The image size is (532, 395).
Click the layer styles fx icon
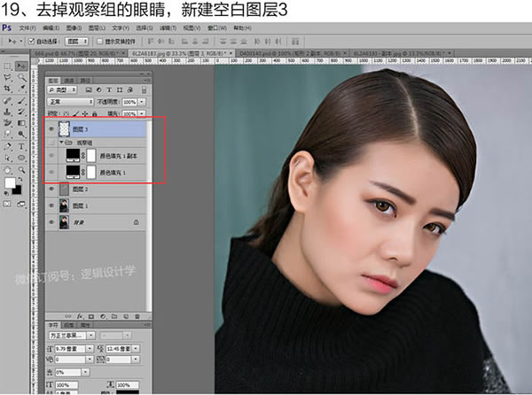80,316
